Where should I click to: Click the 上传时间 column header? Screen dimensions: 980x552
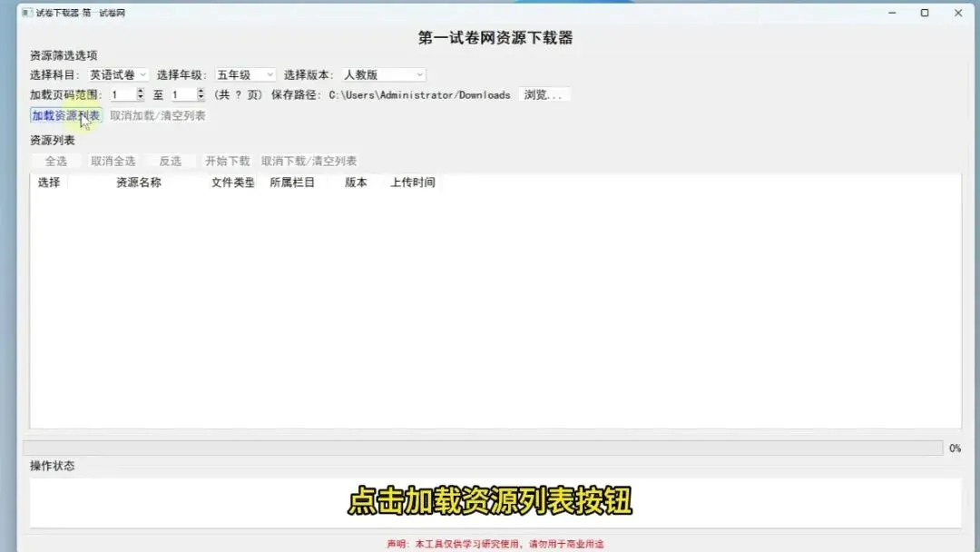coord(413,182)
